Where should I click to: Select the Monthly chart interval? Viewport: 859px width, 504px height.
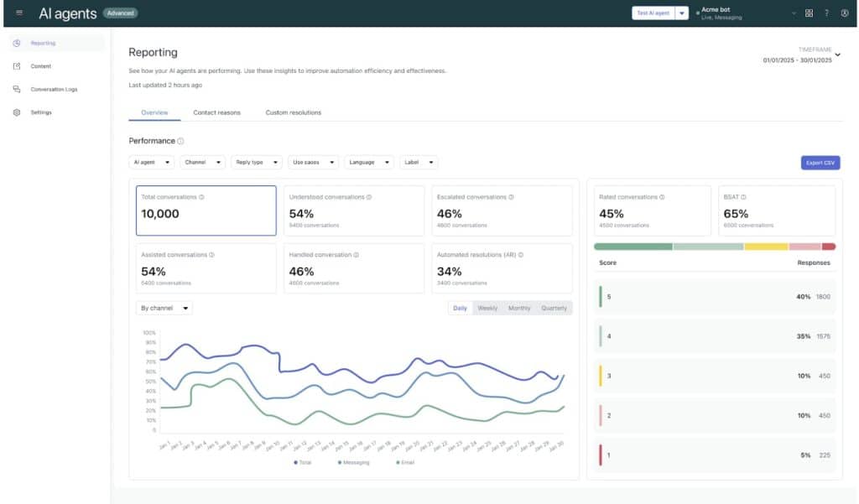(x=519, y=308)
